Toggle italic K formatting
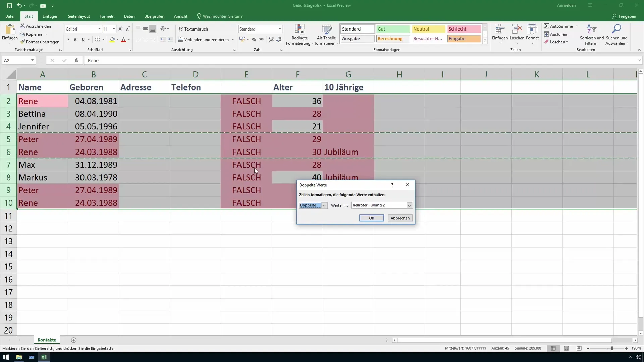 click(x=75, y=39)
